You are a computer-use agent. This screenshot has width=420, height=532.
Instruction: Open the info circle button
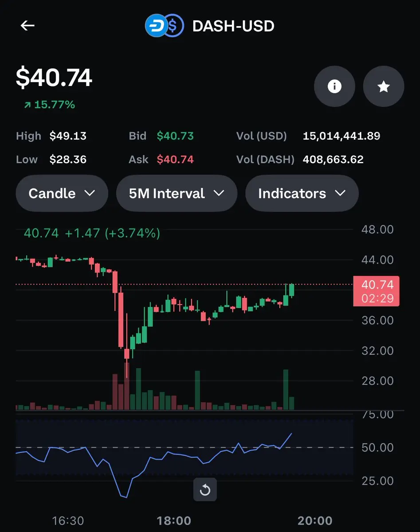click(x=334, y=86)
